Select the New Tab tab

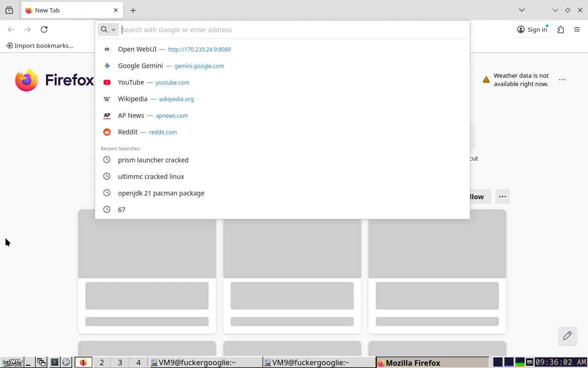coord(72,10)
